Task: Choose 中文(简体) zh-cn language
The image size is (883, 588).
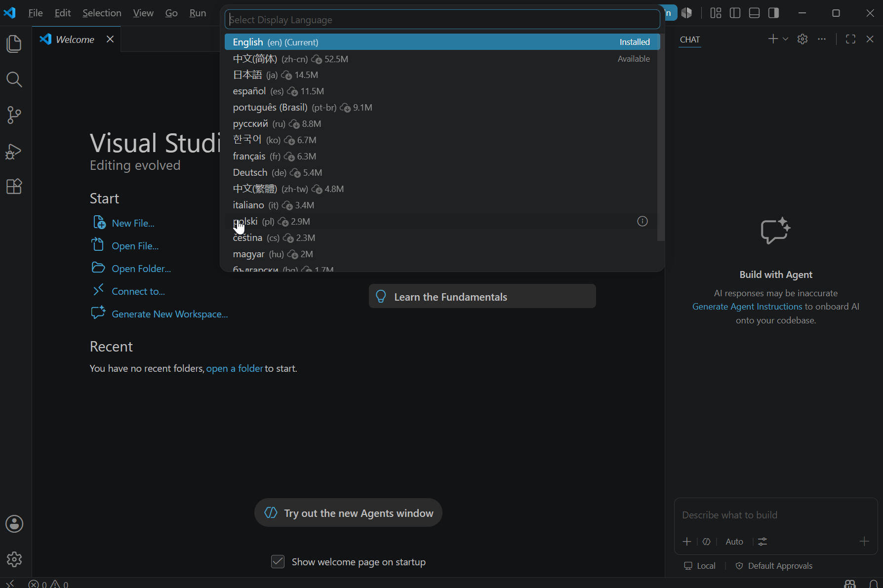Action: pyautogui.click(x=442, y=59)
